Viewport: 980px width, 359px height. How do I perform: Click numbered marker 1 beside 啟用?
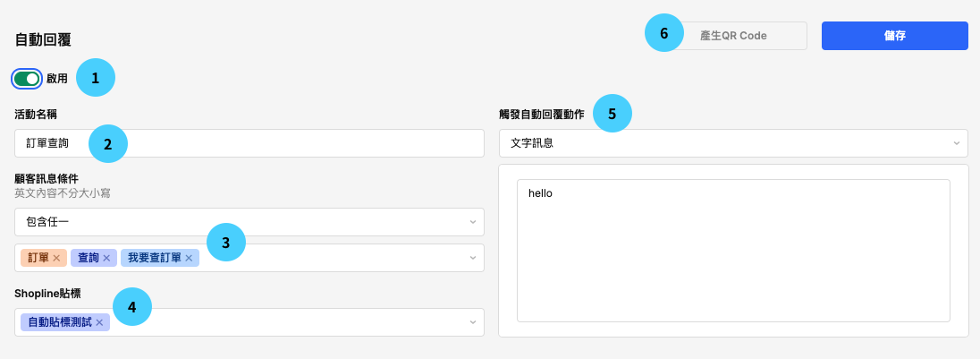point(96,78)
